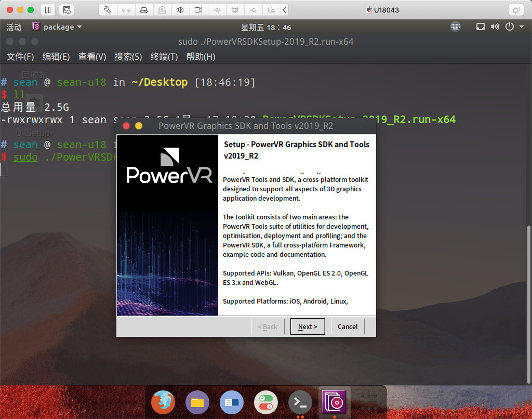Click the 'Supported APIs' paragraph text
The width and height of the screenshot is (532, 419).
(x=295, y=278)
